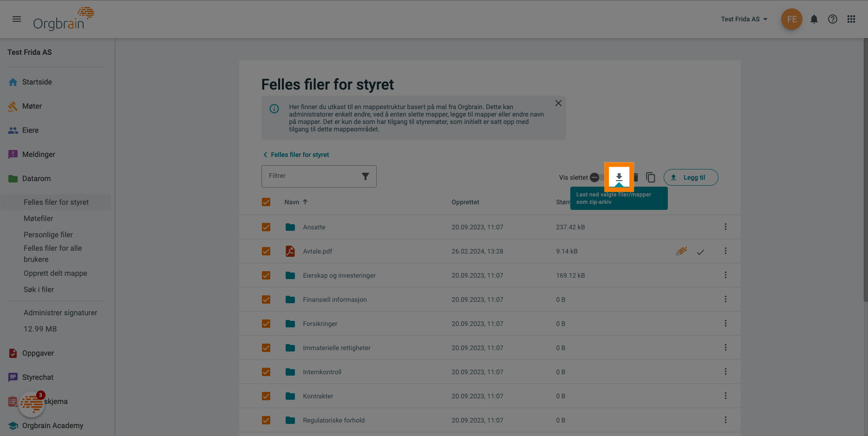Download selected files as zip archive
The height and width of the screenshot is (436, 868).
point(619,177)
